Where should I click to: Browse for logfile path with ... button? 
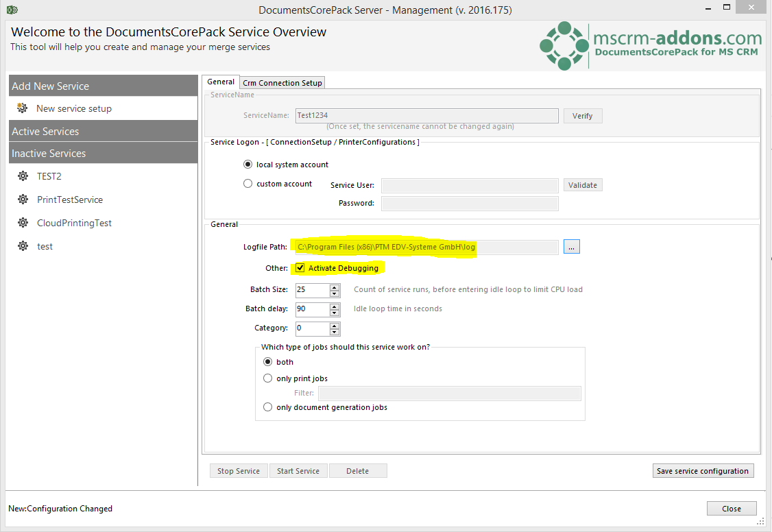571,247
